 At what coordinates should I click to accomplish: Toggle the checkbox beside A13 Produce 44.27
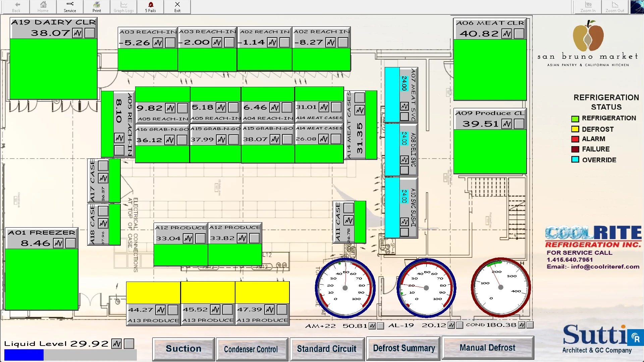point(173,310)
